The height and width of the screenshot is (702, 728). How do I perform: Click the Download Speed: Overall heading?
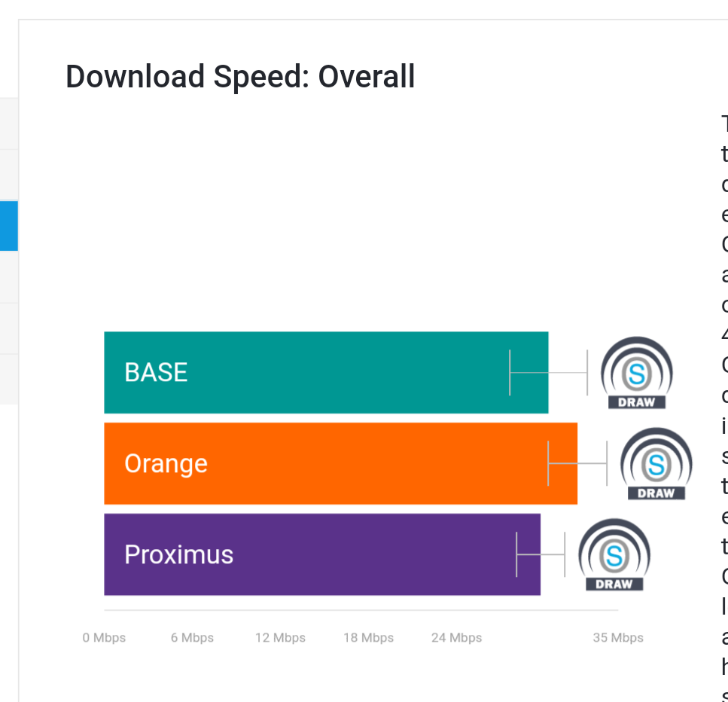(240, 77)
